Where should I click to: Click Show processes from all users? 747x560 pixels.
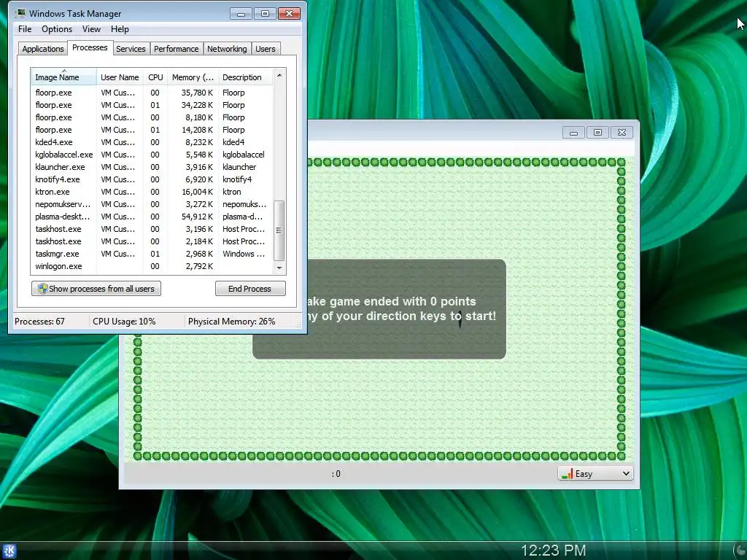point(96,289)
